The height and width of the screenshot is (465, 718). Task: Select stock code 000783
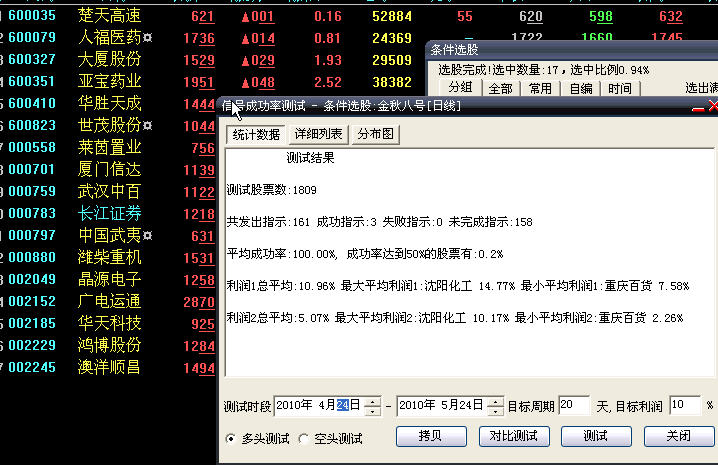pos(32,213)
